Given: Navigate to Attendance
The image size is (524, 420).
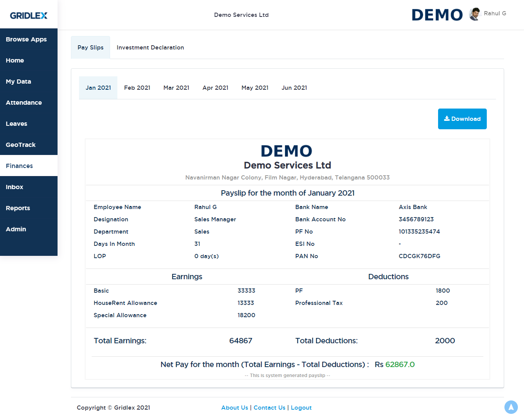Looking at the screenshot, I should coord(24,102).
